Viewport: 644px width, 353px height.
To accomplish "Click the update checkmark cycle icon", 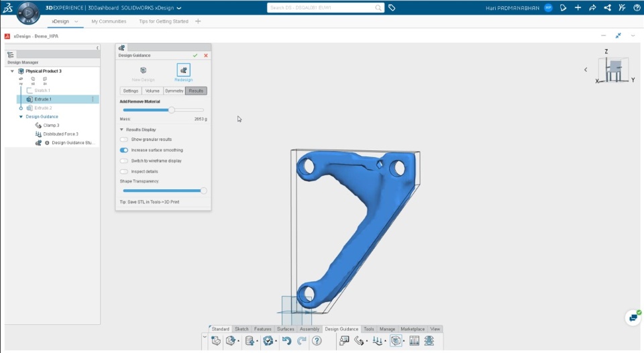I will pos(268,341).
